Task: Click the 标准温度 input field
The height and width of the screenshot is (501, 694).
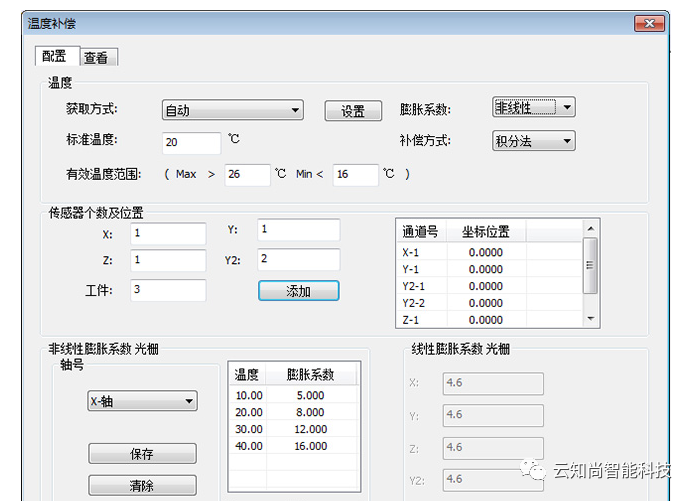Action: click(x=191, y=142)
